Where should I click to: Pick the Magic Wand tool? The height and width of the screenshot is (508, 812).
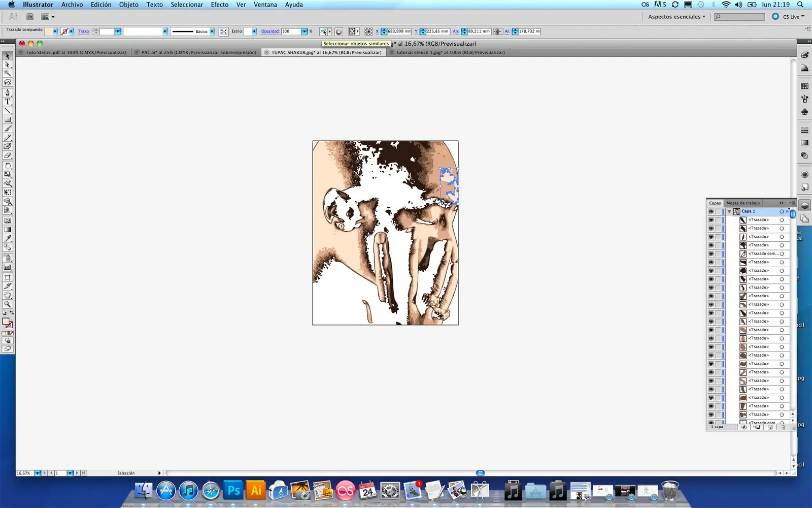coord(8,73)
